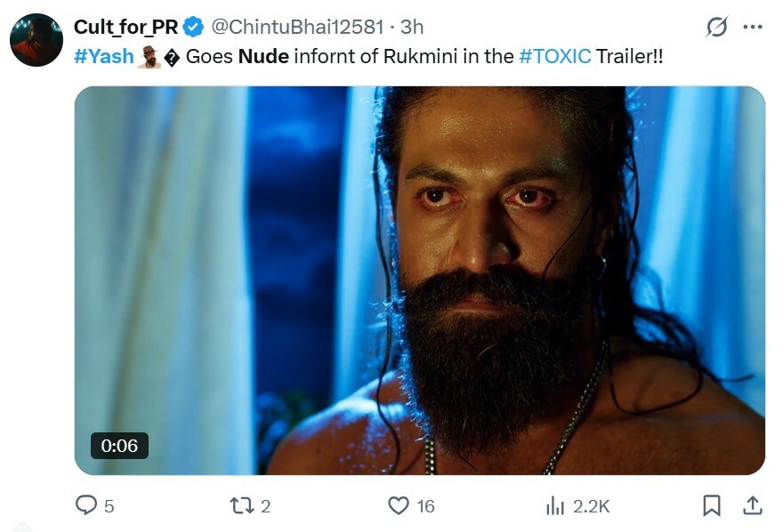Open the tweet text about TOXIC Trailer
This screenshot has width=783, height=532.
[x=368, y=56]
